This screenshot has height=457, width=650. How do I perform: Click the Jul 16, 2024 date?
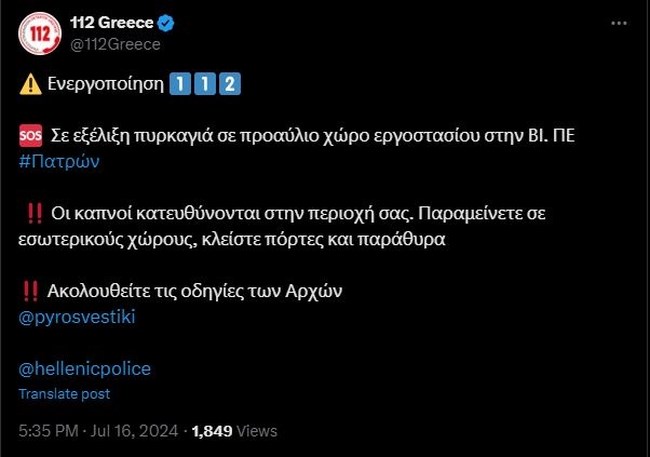(133, 430)
